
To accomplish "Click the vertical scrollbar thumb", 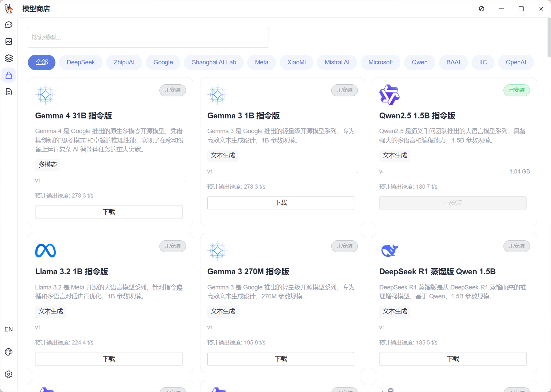I will (x=549, y=37).
